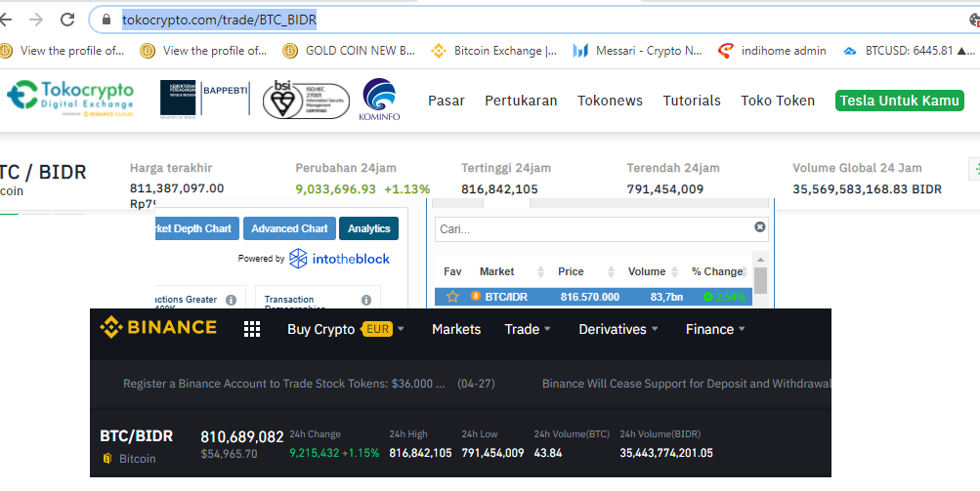980x491 pixels.
Task: Expand the Finance dropdown in Binance
Action: coord(715,329)
